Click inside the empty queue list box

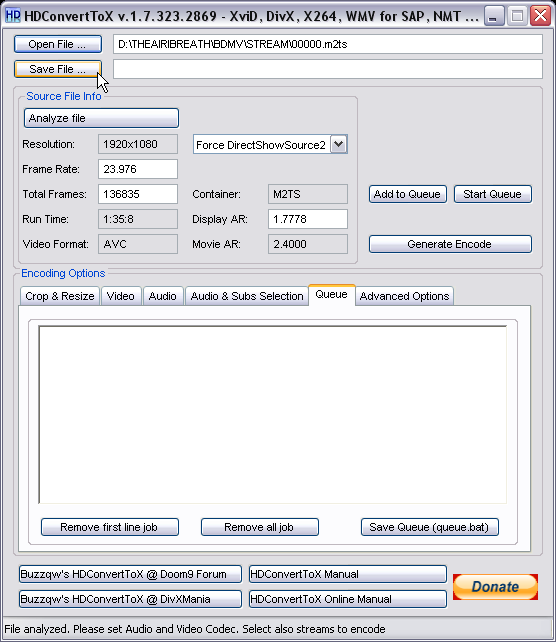point(273,414)
